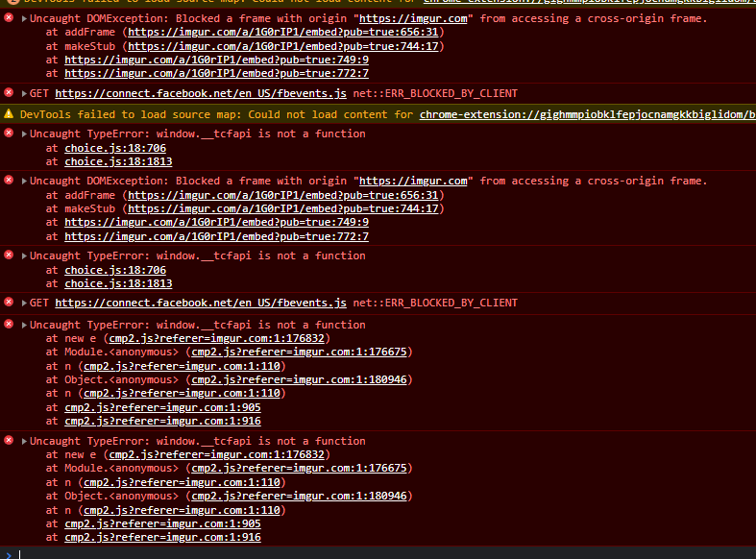Open choice.js:18:1813 in second choice.js TypeError
The height and width of the screenshot is (559, 756).
(x=118, y=283)
